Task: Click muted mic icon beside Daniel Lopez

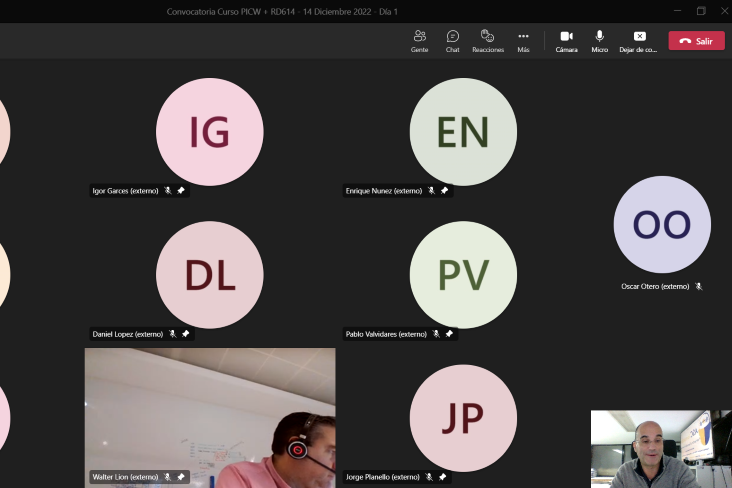Action: click(x=173, y=334)
